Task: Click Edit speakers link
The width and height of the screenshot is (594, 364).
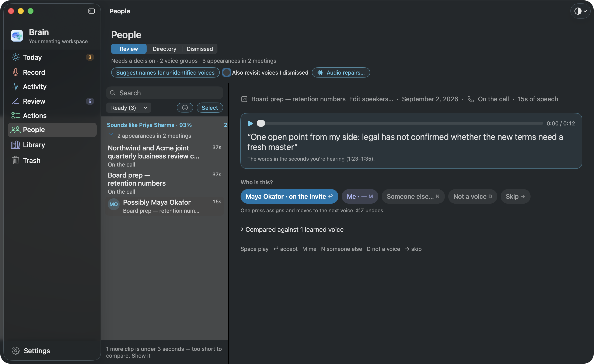Action: [x=371, y=99]
